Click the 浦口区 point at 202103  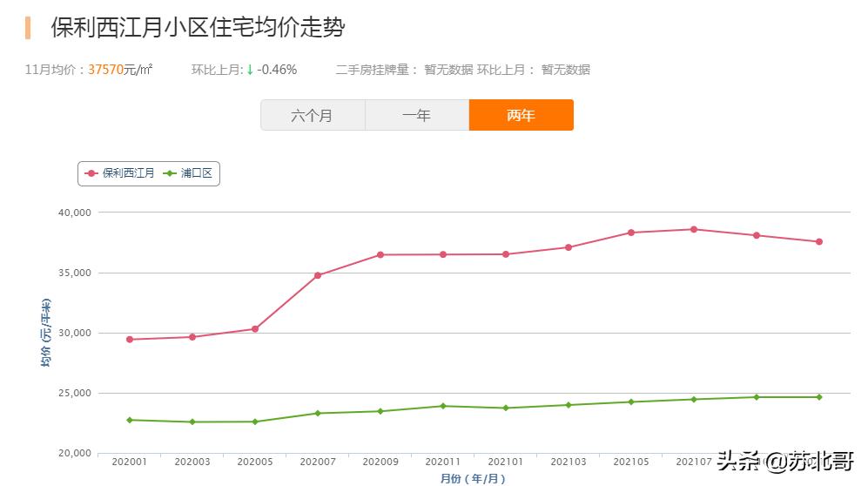pos(569,405)
